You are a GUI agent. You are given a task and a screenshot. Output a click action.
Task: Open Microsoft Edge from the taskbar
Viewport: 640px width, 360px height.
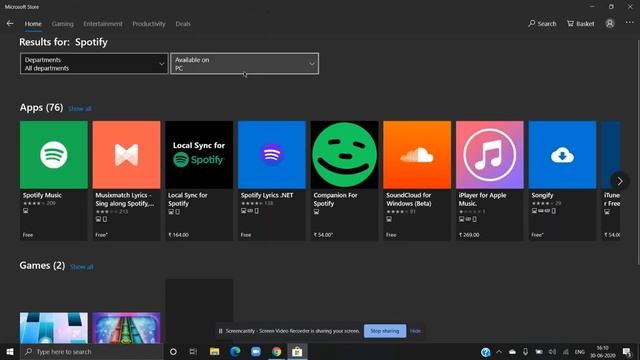point(235,351)
